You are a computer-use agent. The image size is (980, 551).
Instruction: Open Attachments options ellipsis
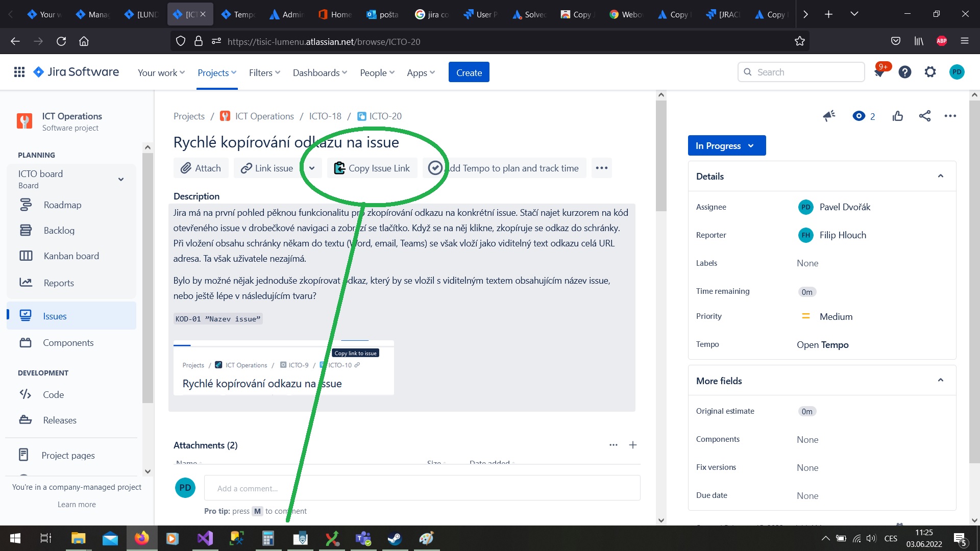coord(613,445)
